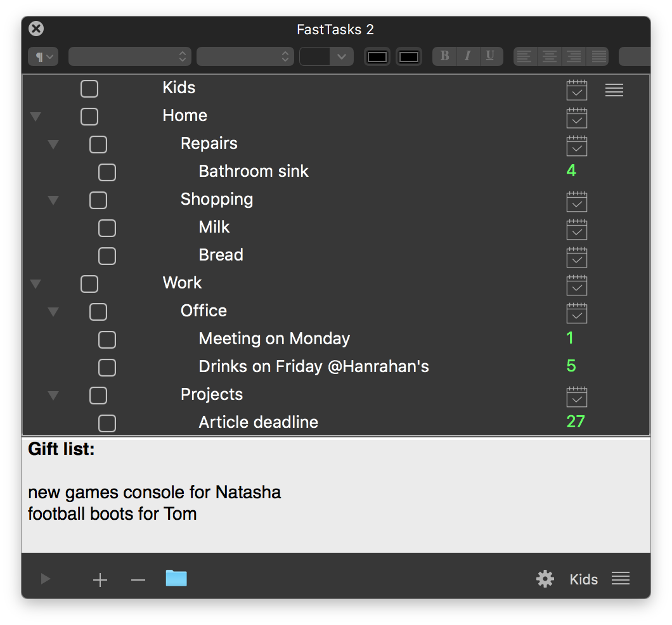The width and height of the screenshot is (672, 625).
Task: Check off the Milk task
Action: point(107,228)
